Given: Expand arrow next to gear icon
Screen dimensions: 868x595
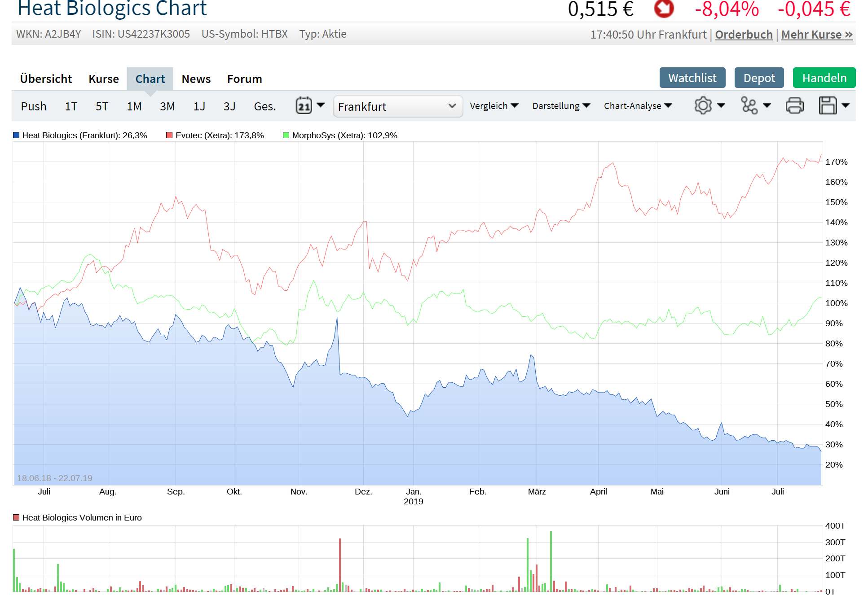Looking at the screenshot, I should click(x=721, y=105).
